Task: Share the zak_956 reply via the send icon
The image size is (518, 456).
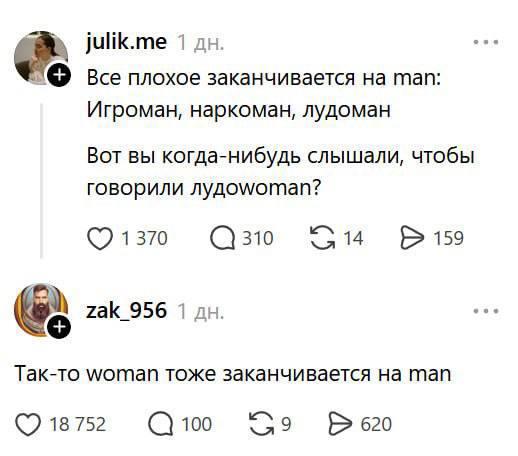Action: (x=341, y=424)
